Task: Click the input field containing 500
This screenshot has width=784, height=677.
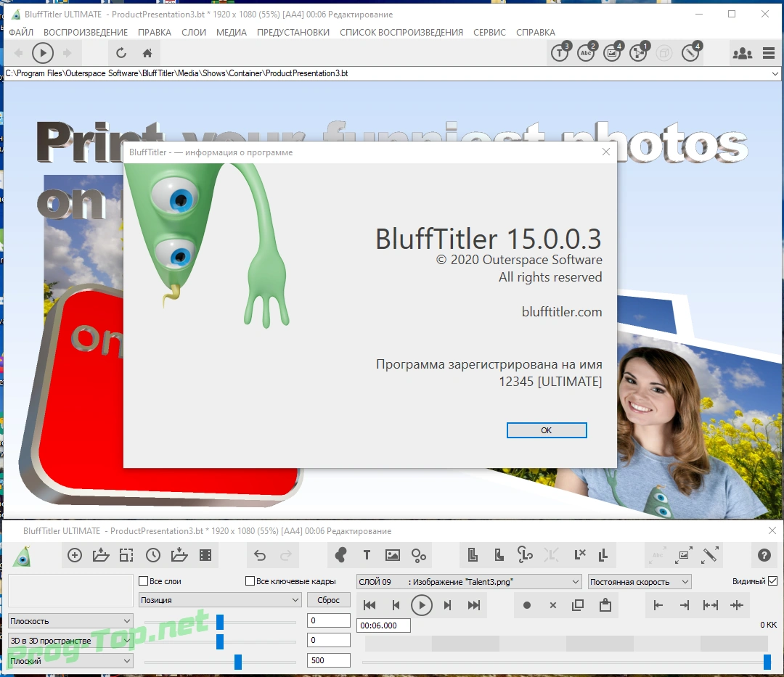Action: click(329, 660)
